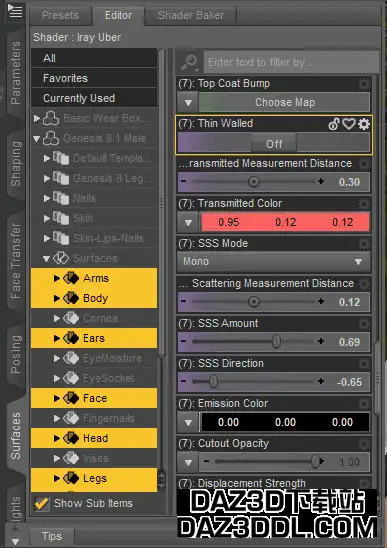Image resolution: width=387 pixels, height=548 pixels.
Task: Open Cutout Opacity map dropdown arrow
Action: [x=188, y=462]
